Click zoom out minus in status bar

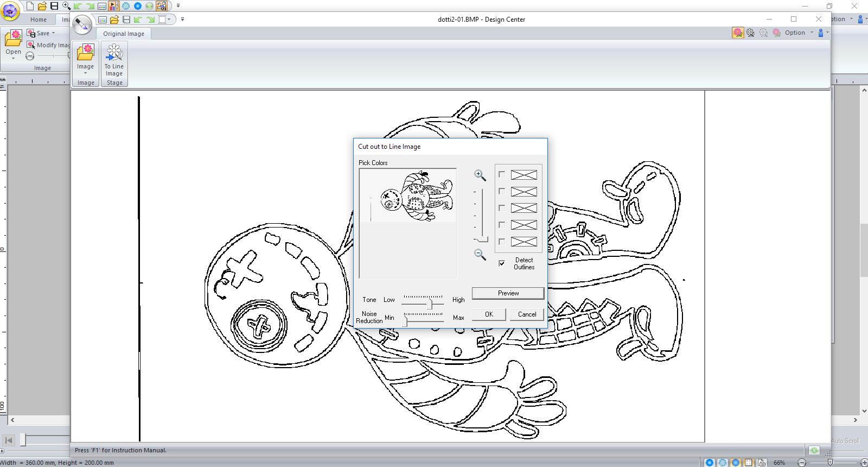(x=802, y=463)
